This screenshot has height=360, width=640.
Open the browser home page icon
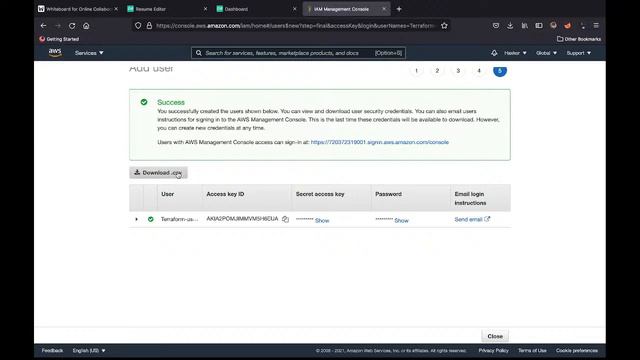click(x=86, y=26)
